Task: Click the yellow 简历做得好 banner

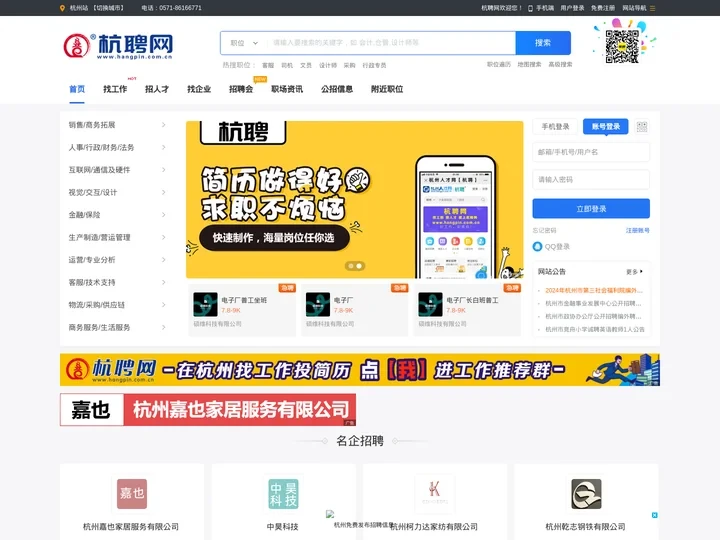Action: (x=354, y=200)
